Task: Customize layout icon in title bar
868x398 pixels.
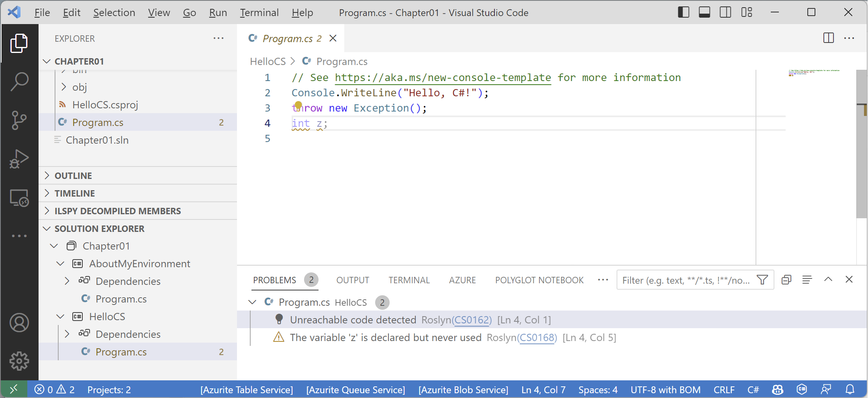Action: click(x=747, y=12)
